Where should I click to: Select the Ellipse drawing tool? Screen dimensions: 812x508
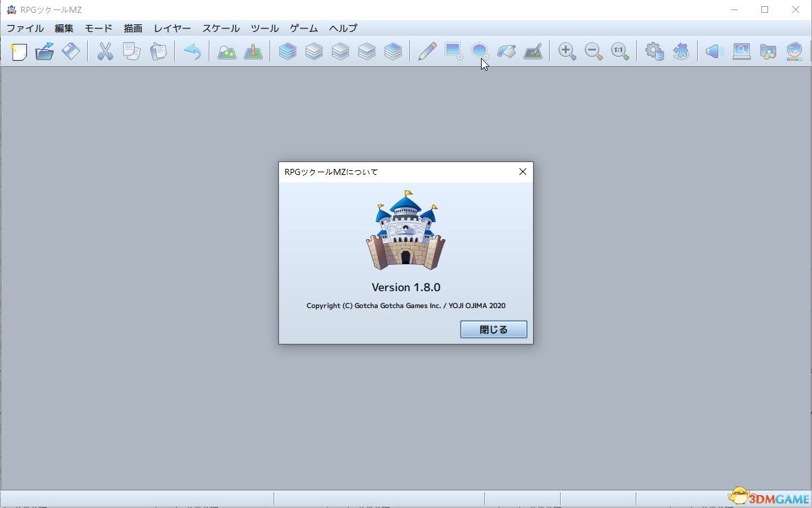click(x=480, y=51)
